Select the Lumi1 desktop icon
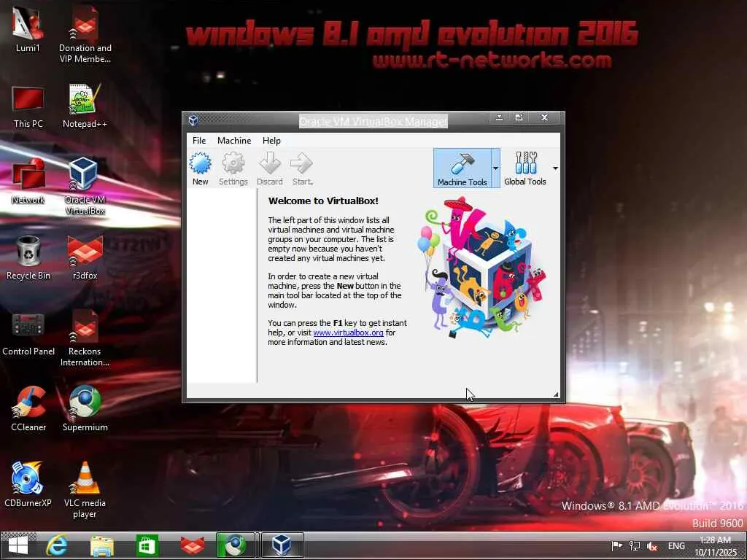This screenshot has width=747, height=560. (x=28, y=30)
